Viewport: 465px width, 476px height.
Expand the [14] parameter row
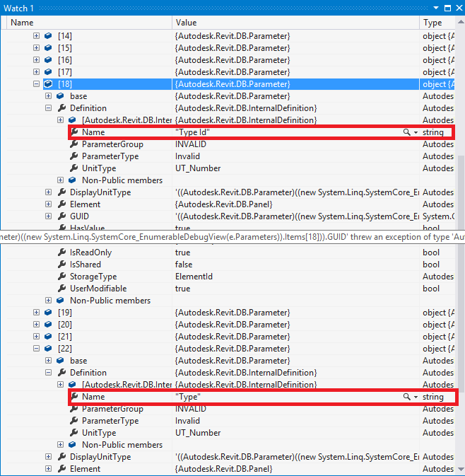36,36
